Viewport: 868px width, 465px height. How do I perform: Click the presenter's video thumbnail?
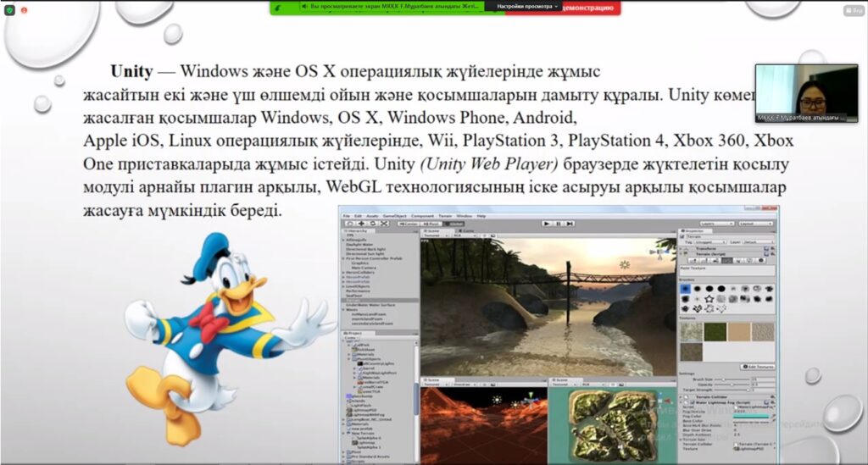(807, 93)
